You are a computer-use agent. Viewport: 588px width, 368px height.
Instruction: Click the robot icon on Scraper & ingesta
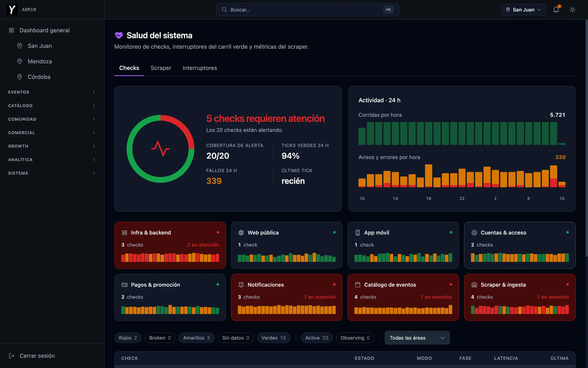pos(474,285)
